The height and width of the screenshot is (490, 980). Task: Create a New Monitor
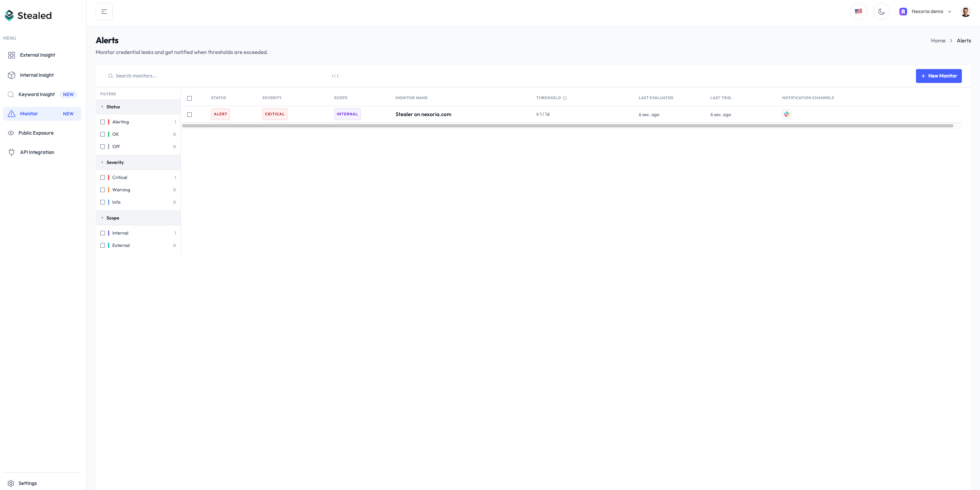(x=939, y=76)
